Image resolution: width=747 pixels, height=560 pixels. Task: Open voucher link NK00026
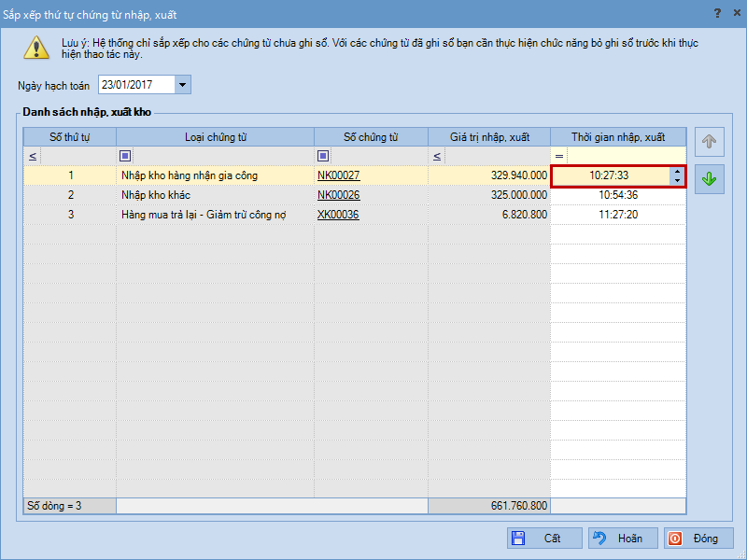pos(338,195)
